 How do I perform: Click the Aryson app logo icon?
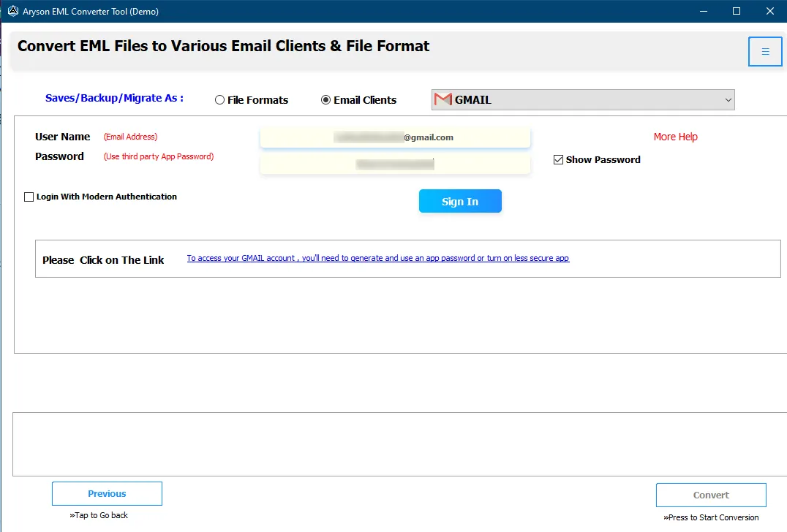[13, 11]
